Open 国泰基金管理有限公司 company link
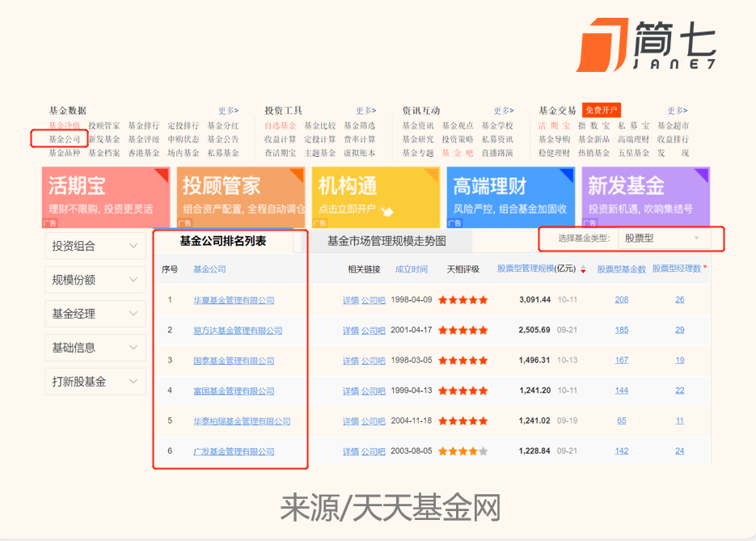Viewport: 756px width, 541px height. (234, 361)
